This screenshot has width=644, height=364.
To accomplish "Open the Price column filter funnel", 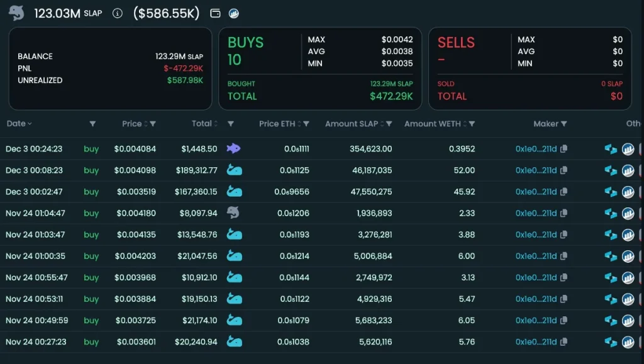I will [x=153, y=124].
